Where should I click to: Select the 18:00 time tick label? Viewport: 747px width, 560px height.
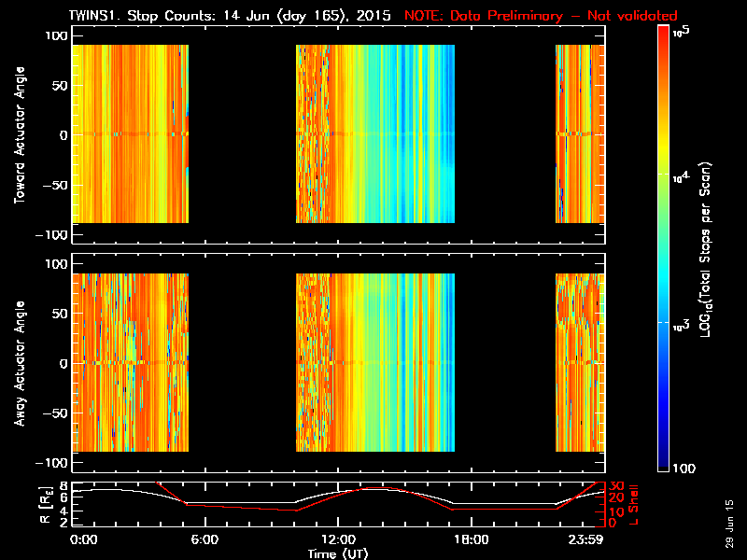coord(471,540)
